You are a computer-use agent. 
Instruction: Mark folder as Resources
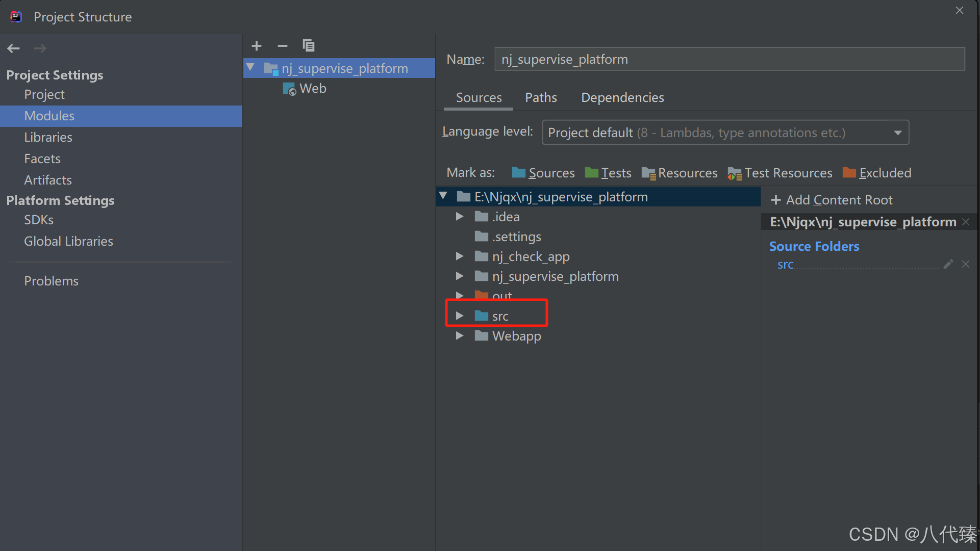[680, 173]
